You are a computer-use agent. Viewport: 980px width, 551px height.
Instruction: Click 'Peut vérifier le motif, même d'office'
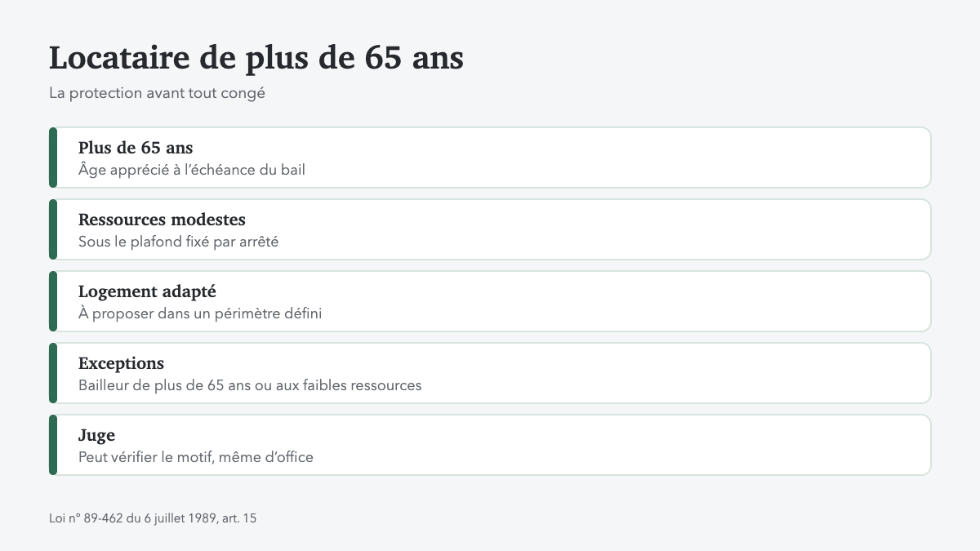coord(196,457)
